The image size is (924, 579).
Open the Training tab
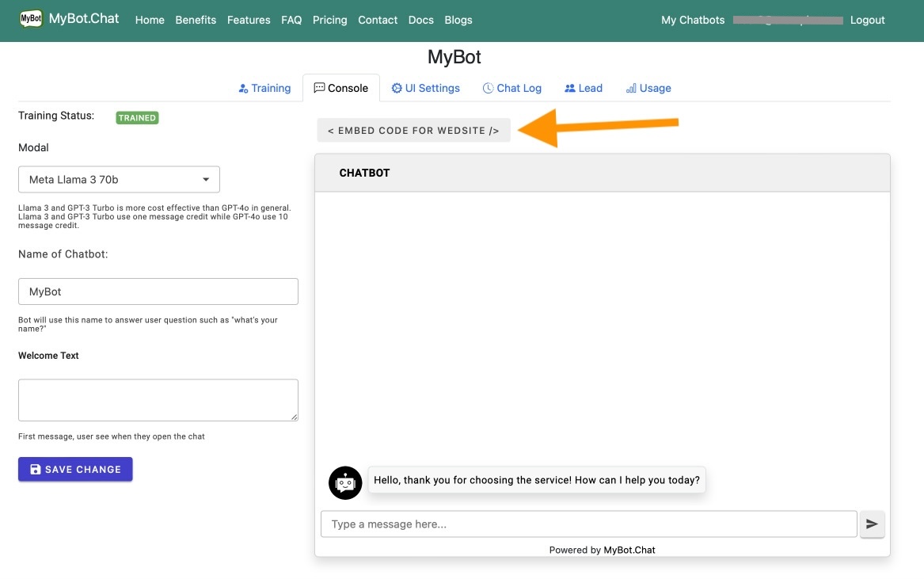pyautogui.click(x=264, y=88)
